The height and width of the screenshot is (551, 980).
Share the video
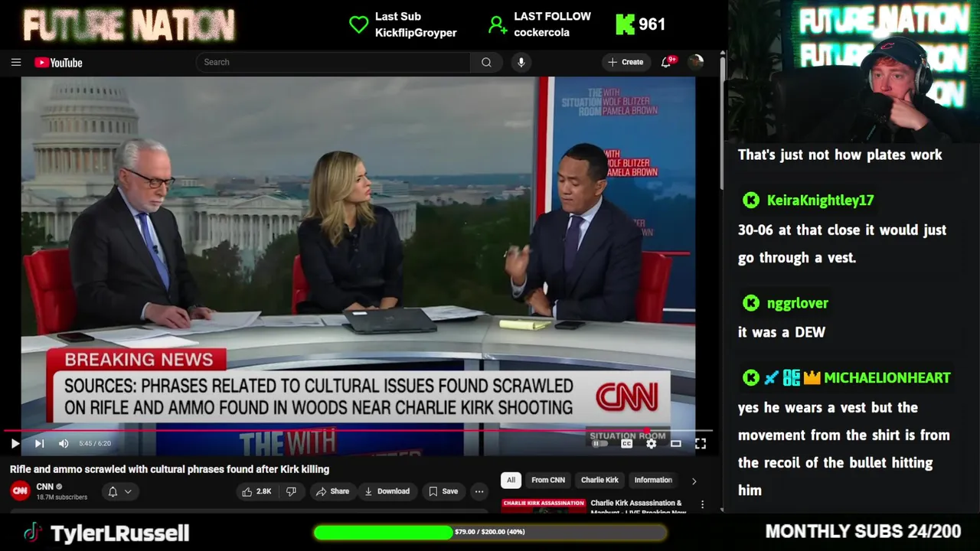tap(332, 491)
